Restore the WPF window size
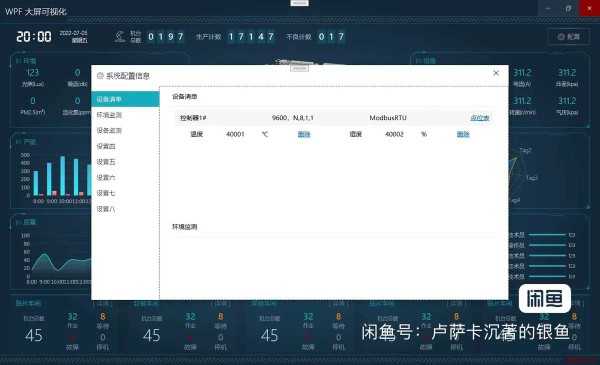 pos(569,8)
